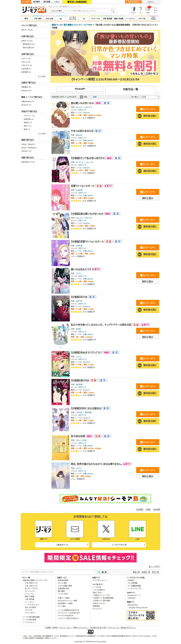Open the LINE icon tile
181x644 pixels.
click(x=137, y=529)
